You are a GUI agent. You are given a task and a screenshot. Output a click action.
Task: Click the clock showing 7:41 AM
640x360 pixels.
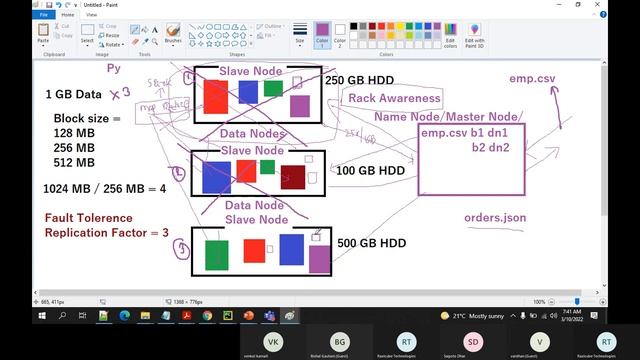click(572, 315)
